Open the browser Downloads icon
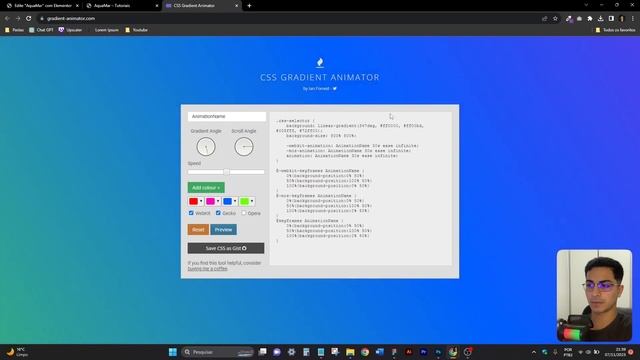640x360 pixels. [x=600, y=18]
